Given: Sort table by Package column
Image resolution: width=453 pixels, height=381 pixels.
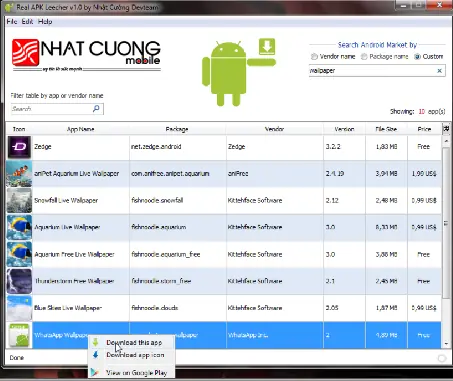Looking at the screenshot, I should (x=177, y=129).
